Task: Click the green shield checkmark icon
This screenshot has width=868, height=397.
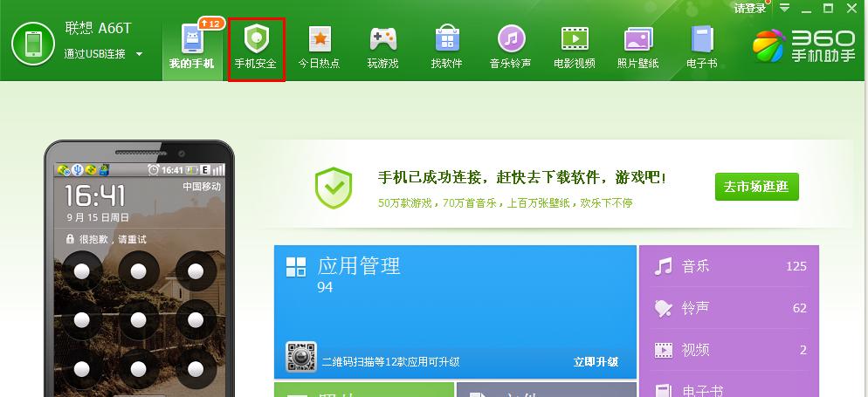Action: tap(334, 188)
